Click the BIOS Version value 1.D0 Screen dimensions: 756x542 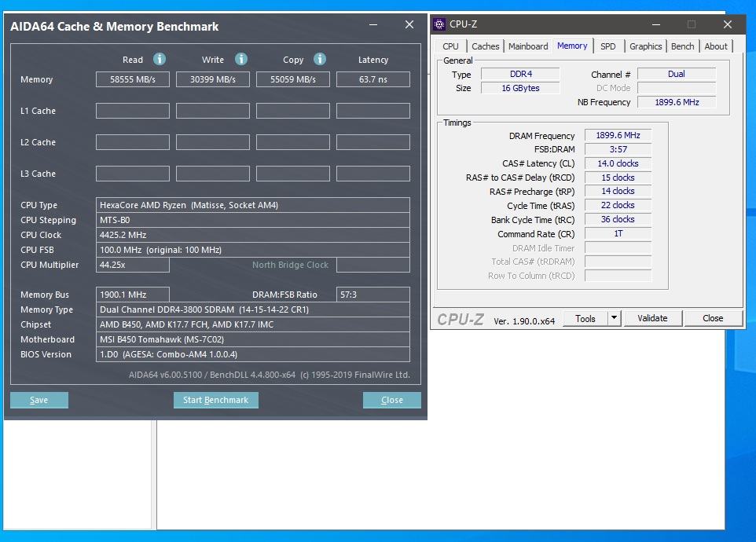[252, 354]
